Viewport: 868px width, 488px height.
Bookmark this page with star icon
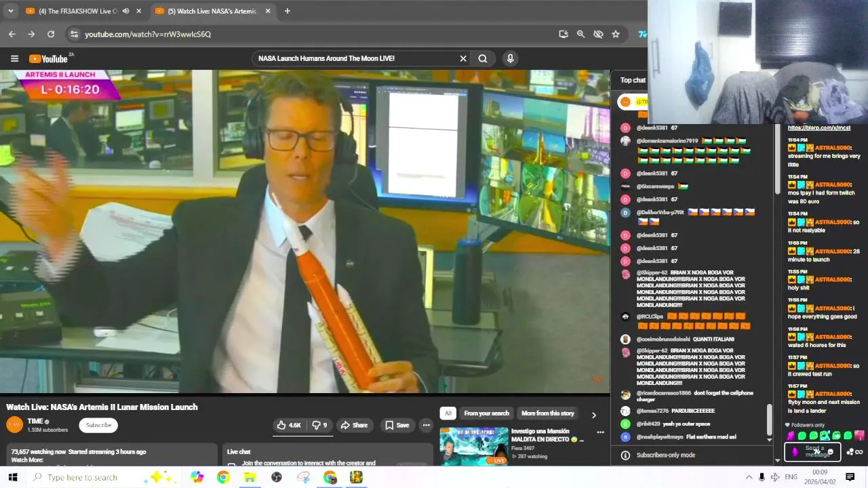616,34
